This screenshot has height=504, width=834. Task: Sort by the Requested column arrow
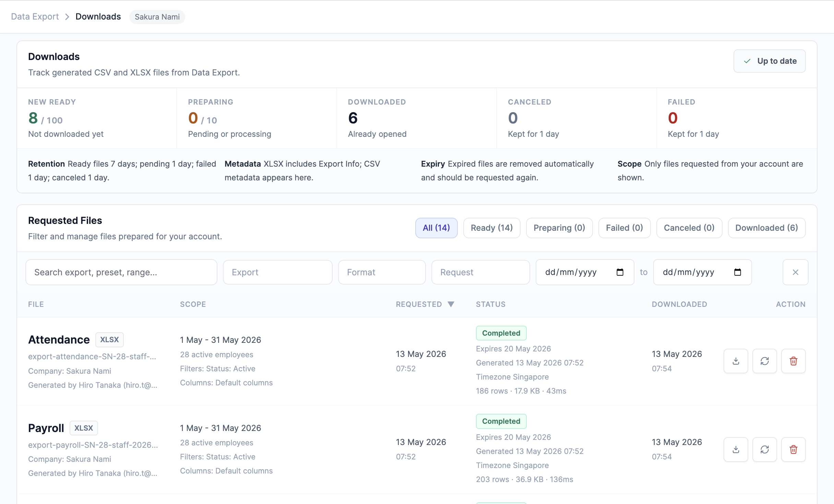[x=451, y=304]
